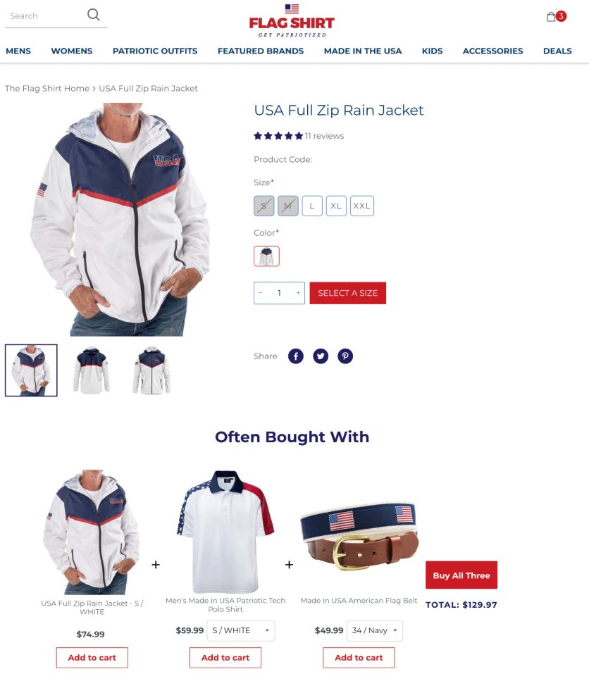Open the DEALS navigation menu

tap(557, 51)
